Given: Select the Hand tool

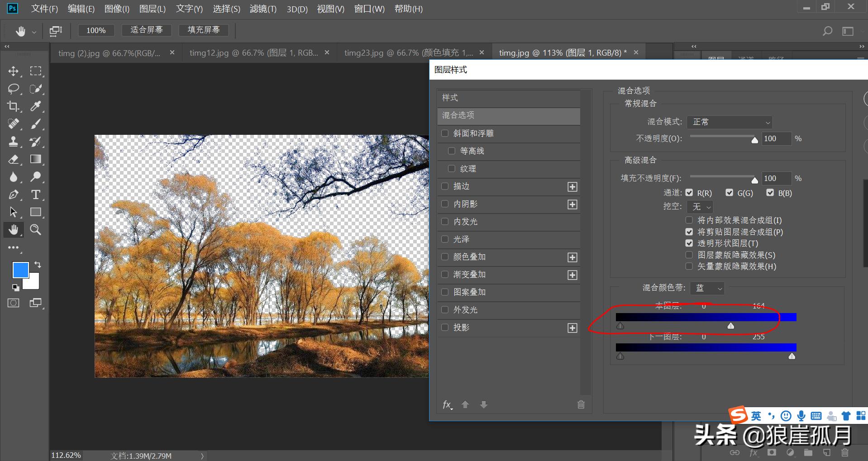Looking at the screenshot, I should (14, 229).
